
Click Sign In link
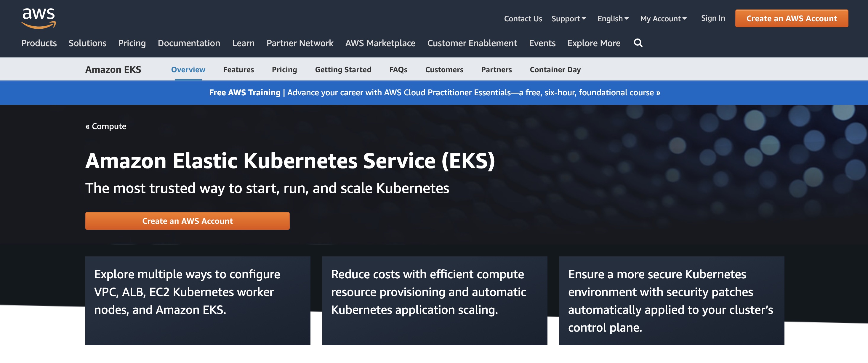(713, 18)
